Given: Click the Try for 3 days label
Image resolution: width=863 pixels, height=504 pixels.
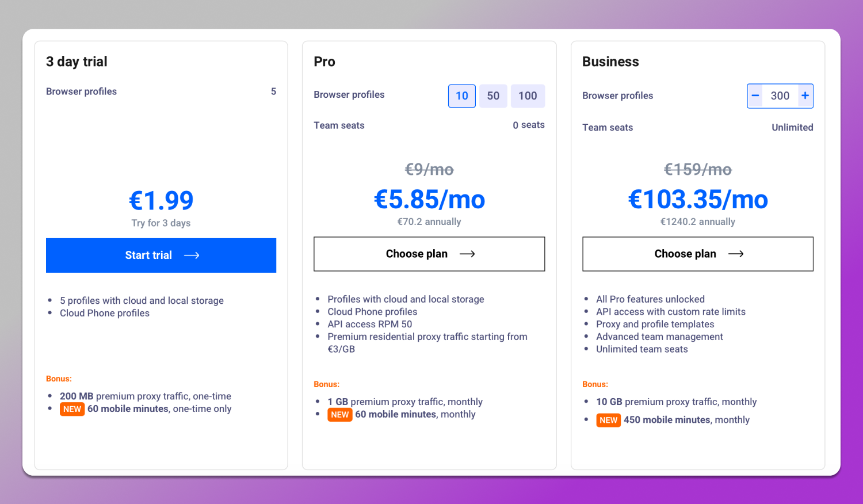Looking at the screenshot, I should (x=161, y=223).
